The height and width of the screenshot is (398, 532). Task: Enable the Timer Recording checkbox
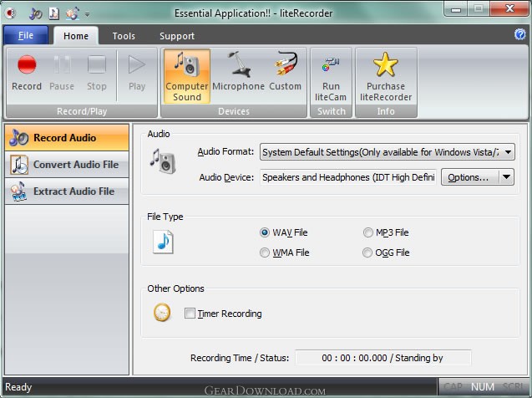click(190, 313)
